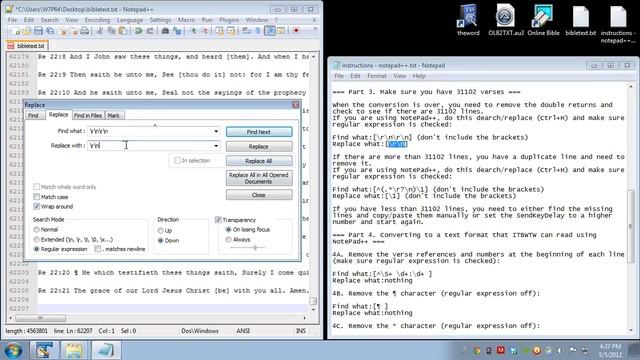Screen dimensions: 640x360
Task: Uncheck the Transparency checkbox
Action: tap(218, 220)
